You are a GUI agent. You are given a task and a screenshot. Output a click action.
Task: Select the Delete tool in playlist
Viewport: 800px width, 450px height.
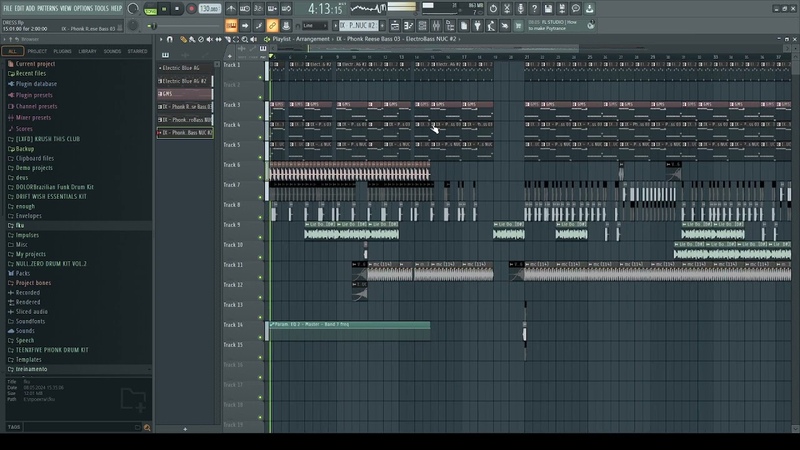click(x=201, y=39)
